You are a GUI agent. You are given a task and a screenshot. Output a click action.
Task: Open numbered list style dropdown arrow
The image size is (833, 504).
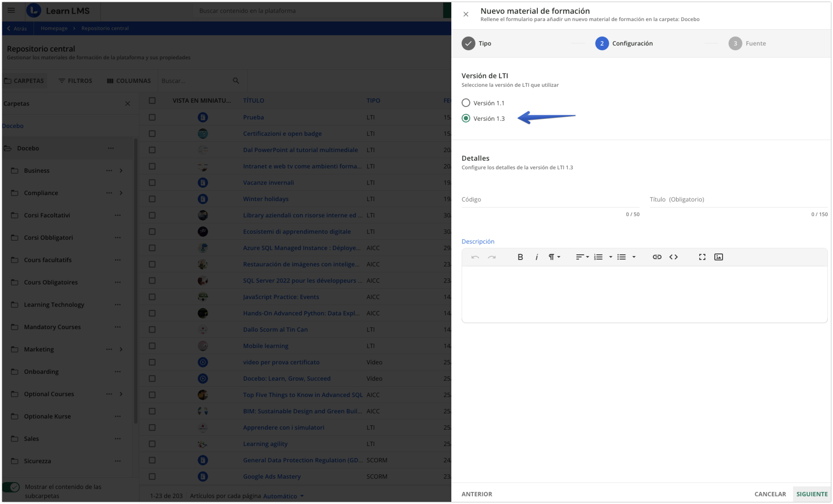click(x=610, y=257)
